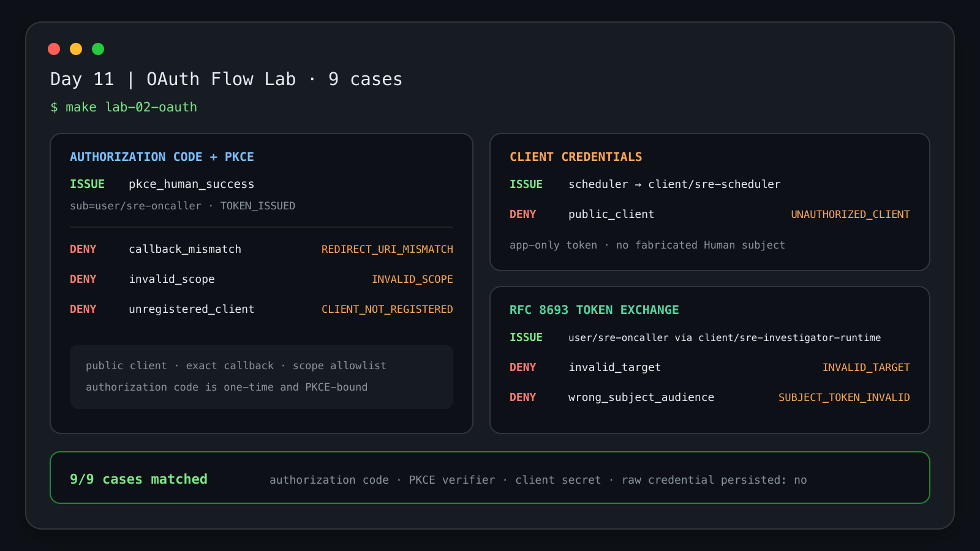Select the case name pkce_human_success
This screenshot has height=551, width=980.
coord(191,184)
